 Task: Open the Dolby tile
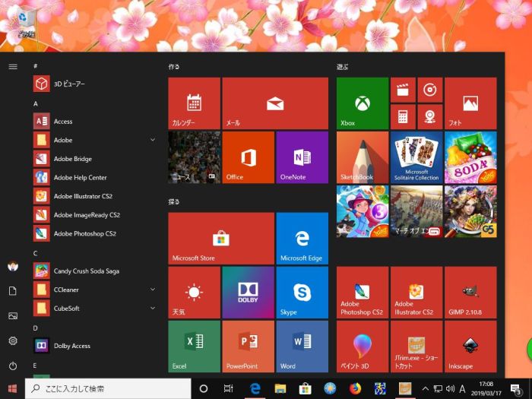click(x=248, y=293)
